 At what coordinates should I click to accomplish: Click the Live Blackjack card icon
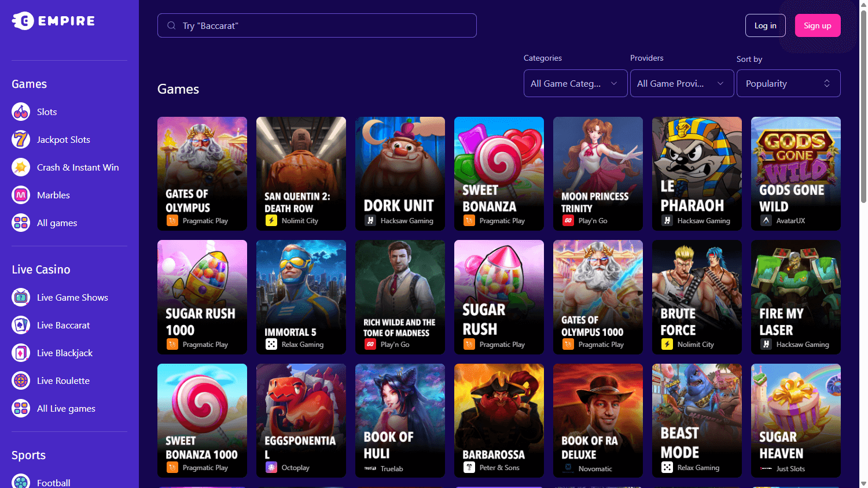tap(21, 353)
